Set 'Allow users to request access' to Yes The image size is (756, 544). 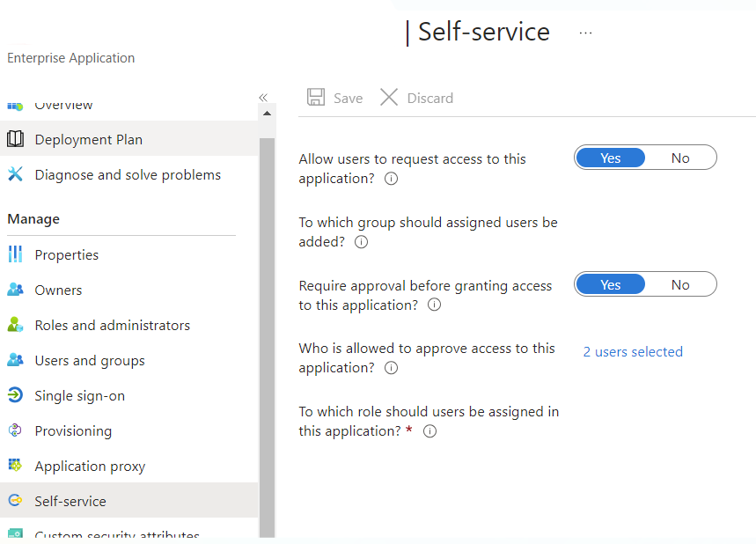(611, 158)
